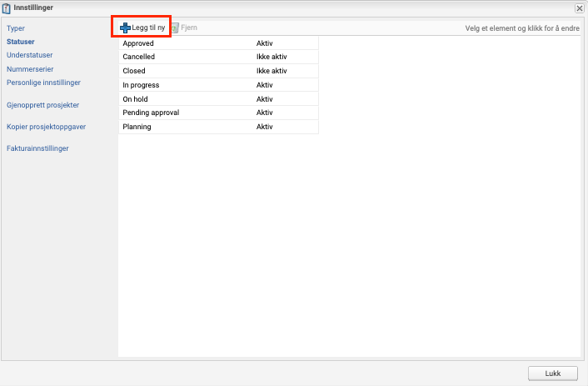588x386 pixels.
Task: Open Nummerserier settings
Action: coord(30,69)
